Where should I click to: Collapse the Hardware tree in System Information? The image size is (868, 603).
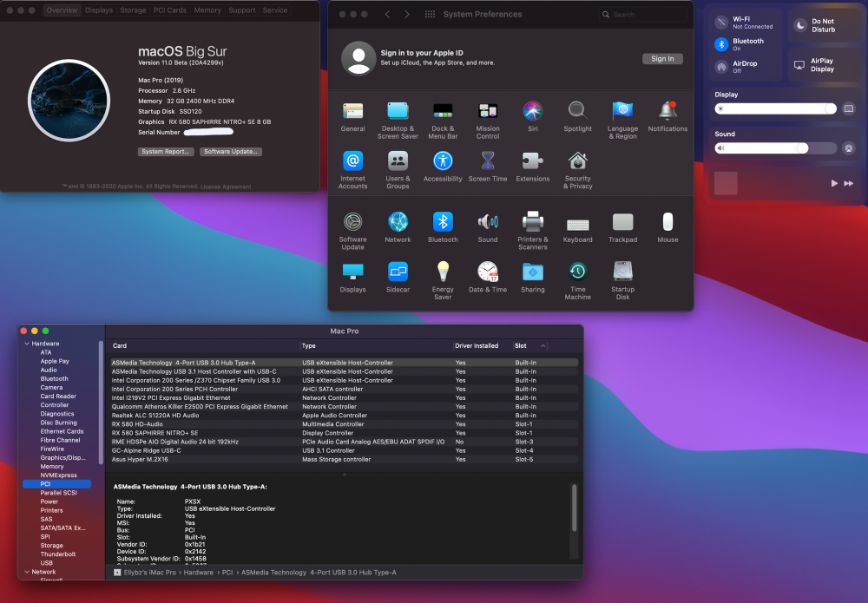(x=27, y=344)
